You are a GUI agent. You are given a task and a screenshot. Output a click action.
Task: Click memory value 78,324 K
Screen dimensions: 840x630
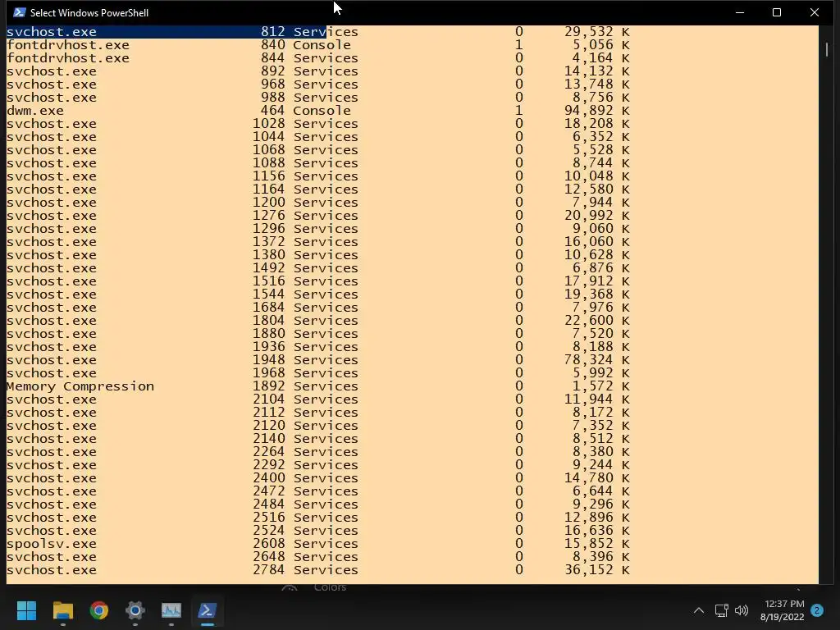click(x=597, y=360)
